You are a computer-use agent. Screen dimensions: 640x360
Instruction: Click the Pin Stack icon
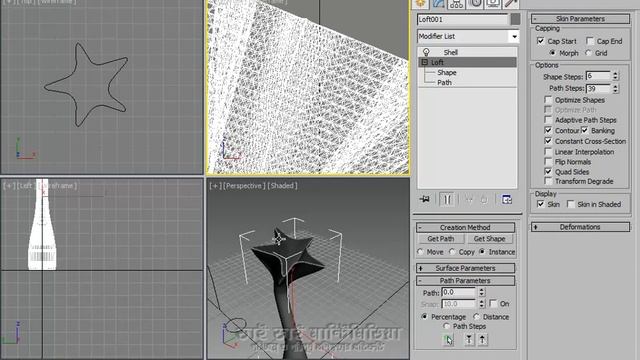tap(424, 199)
